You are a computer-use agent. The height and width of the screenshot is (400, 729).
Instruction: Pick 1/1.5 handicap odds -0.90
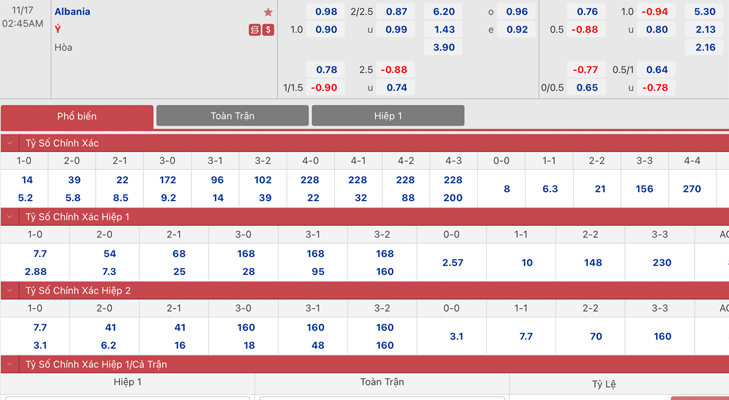(x=324, y=87)
